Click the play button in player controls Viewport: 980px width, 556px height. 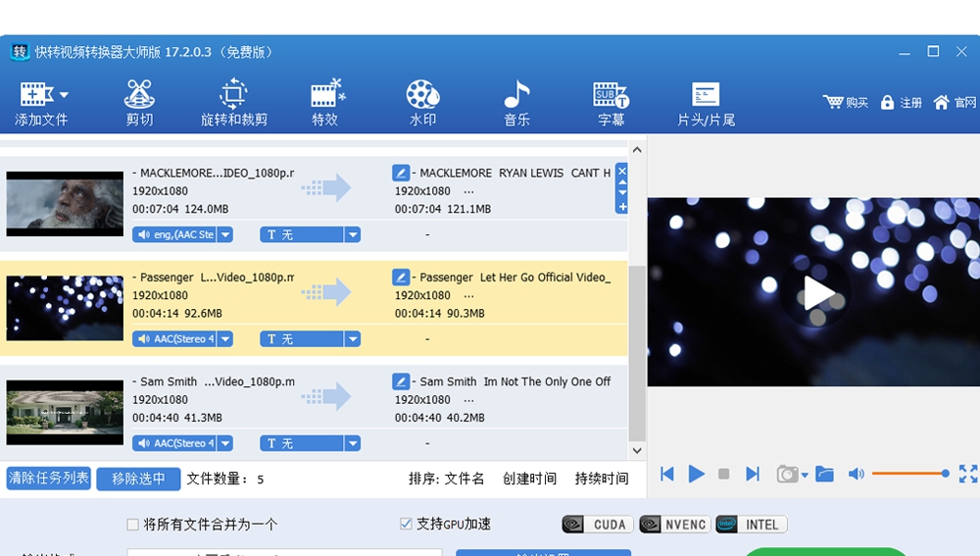(x=696, y=474)
